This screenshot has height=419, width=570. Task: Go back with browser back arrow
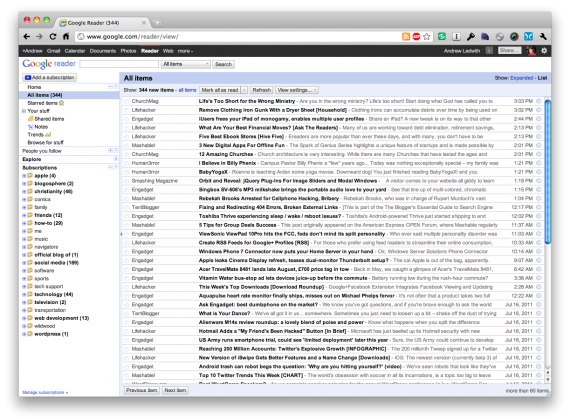[x=27, y=36]
